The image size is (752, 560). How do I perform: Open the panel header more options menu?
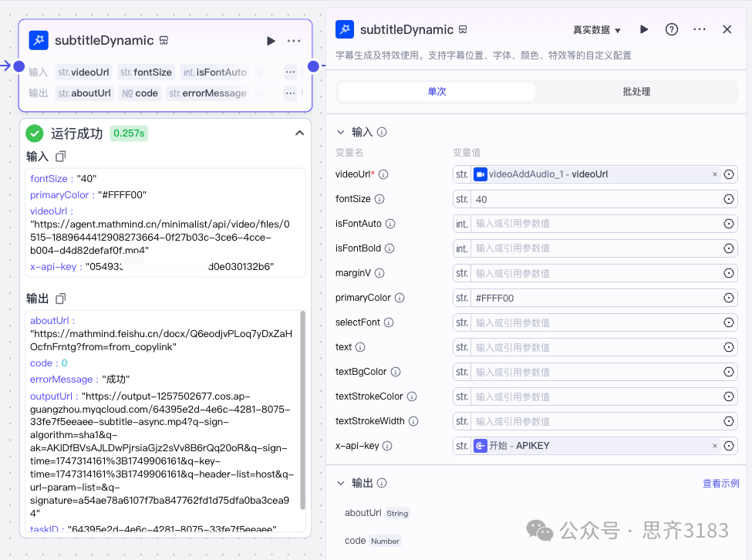point(700,30)
